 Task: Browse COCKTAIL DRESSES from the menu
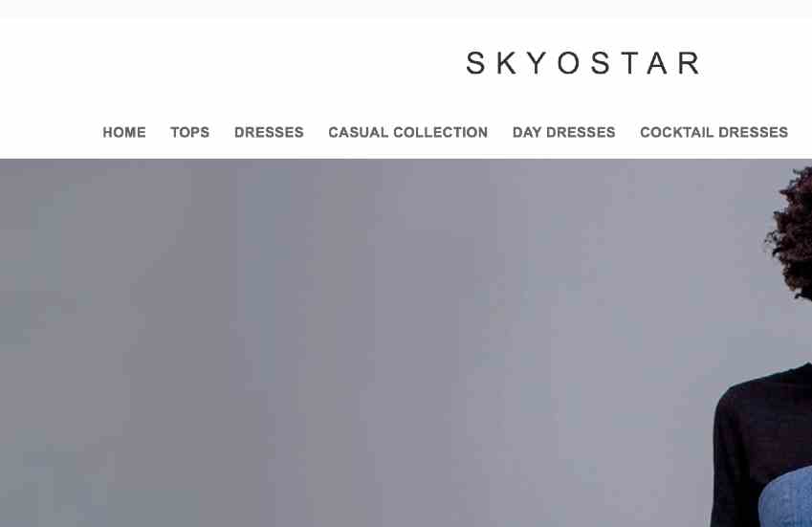point(714,133)
